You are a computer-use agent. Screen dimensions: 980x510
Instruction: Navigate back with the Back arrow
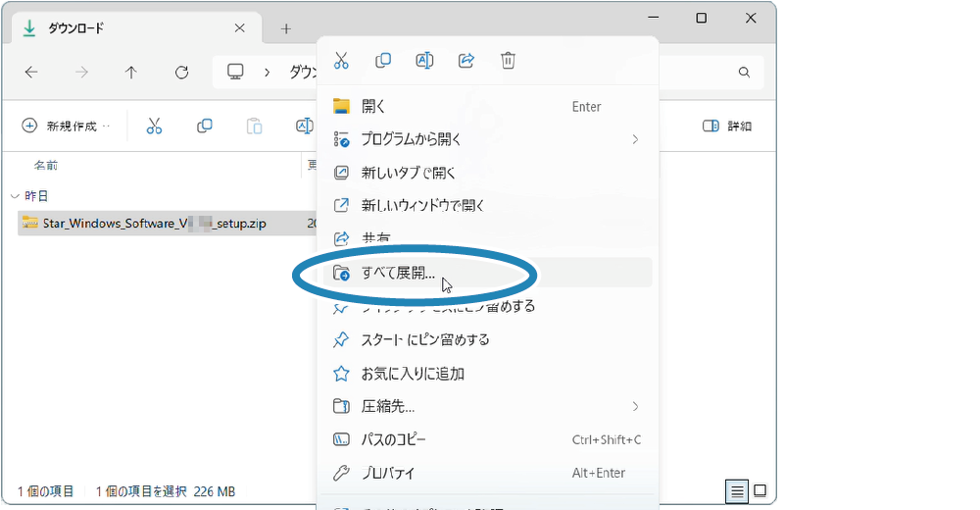[x=31, y=73]
